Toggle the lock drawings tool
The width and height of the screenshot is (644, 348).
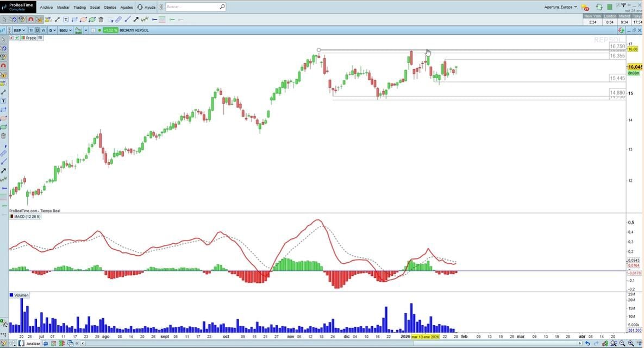(x=40, y=20)
